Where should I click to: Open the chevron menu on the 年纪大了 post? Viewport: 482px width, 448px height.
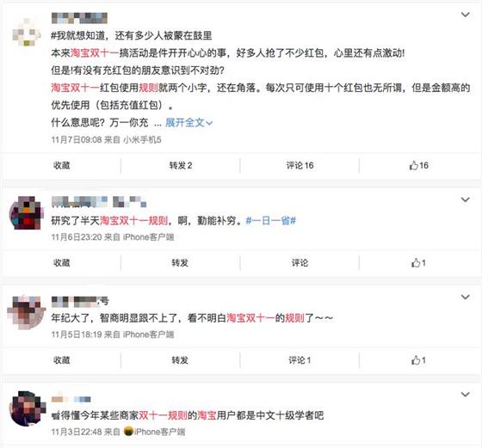[x=466, y=297]
